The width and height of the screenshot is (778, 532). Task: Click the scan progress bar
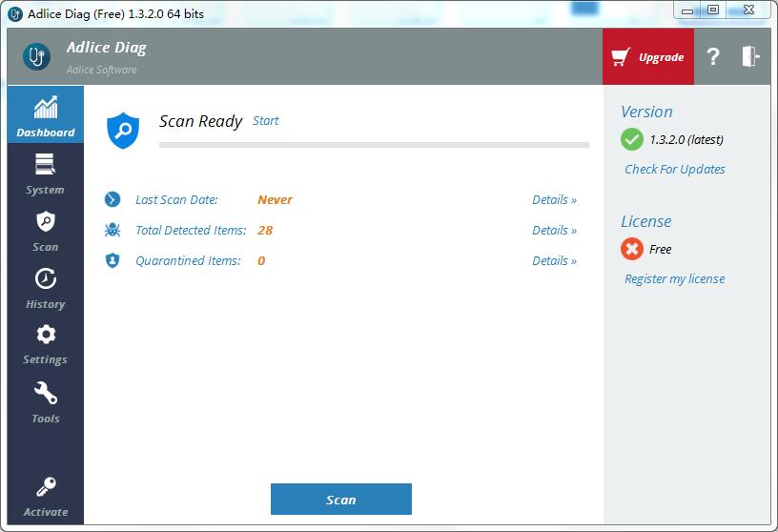374,145
